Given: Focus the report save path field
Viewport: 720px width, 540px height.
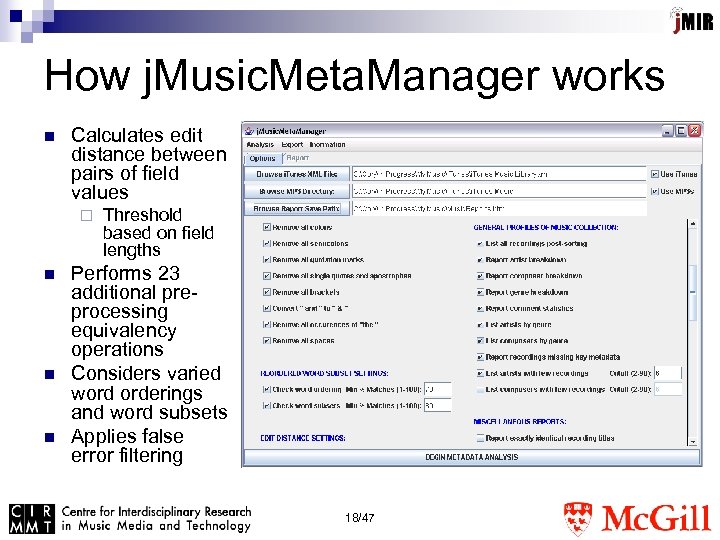Looking at the screenshot, I should point(499,208).
